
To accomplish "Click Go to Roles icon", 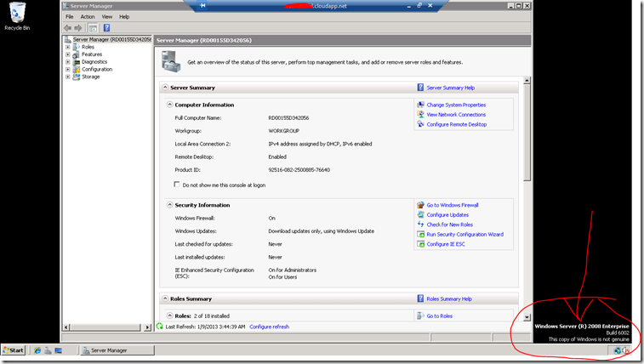I will [420, 316].
